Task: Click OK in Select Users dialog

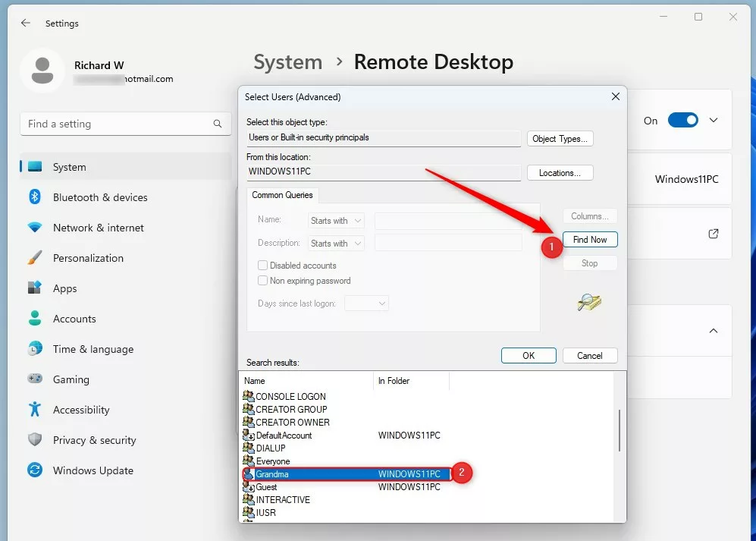Action: coord(529,356)
